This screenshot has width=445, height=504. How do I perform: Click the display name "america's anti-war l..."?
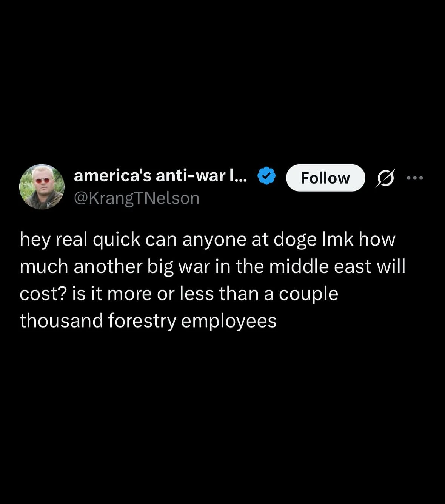point(160,176)
